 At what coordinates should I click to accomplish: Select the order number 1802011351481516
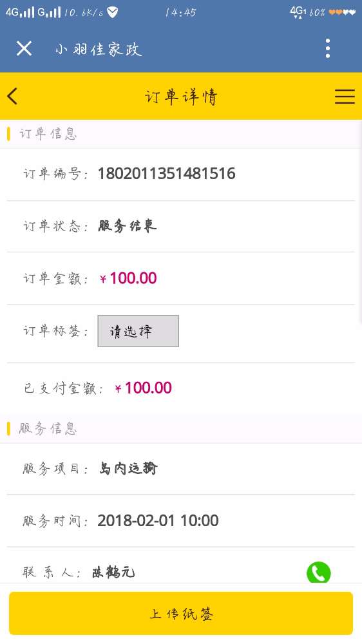coord(166,174)
